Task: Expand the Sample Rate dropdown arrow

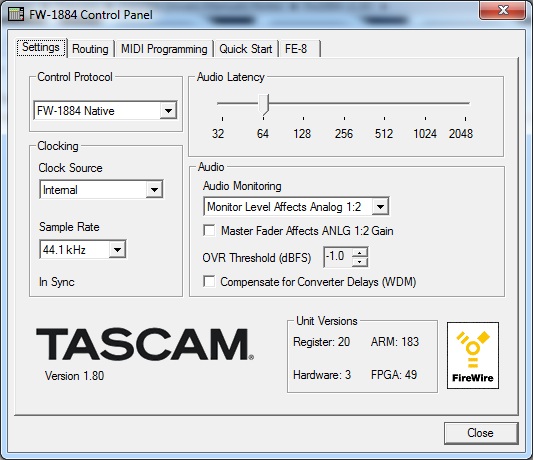Action: click(x=117, y=250)
